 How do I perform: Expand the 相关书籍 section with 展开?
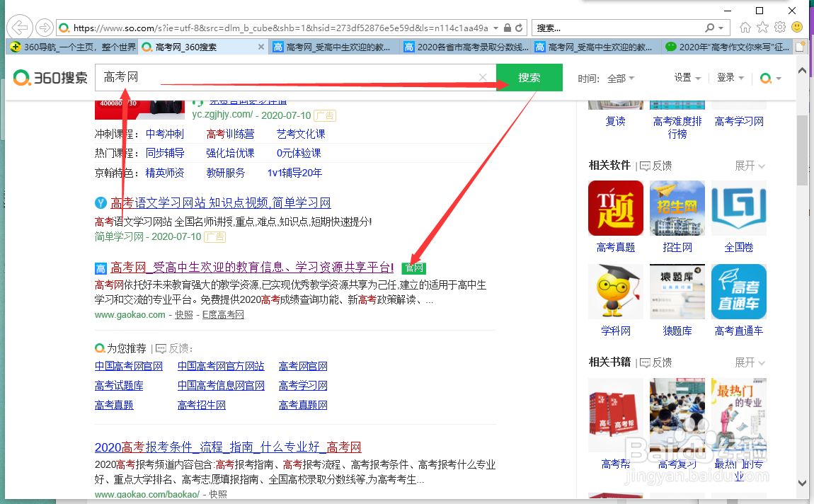(x=750, y=362)
